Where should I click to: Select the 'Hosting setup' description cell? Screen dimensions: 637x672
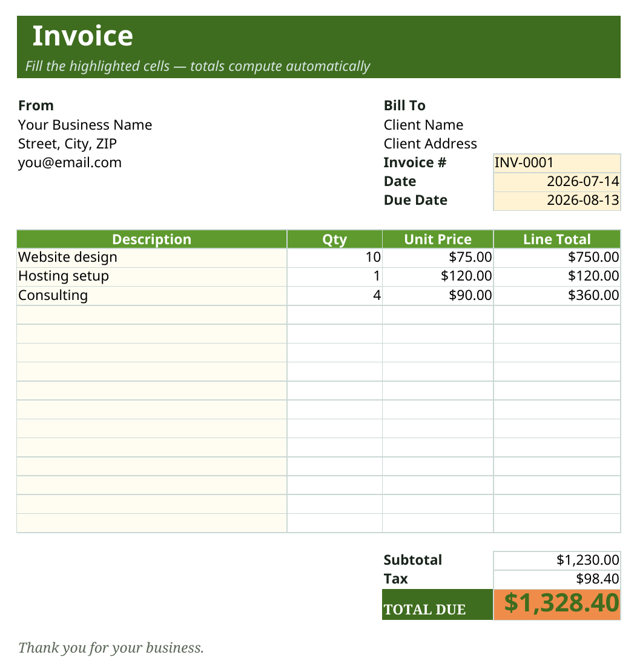coord(151,276)
